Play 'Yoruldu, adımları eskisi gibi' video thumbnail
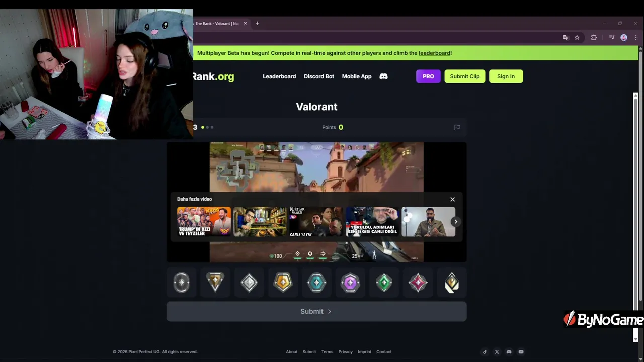The height and width of the screenshot is (362, 644). [x=372, y=222]
